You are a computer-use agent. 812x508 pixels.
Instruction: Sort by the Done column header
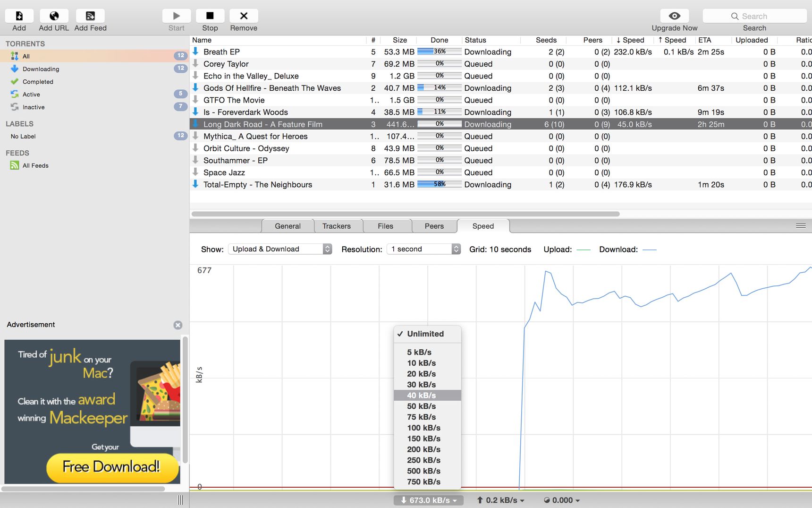pyautogui.click(x=439, y=40)
